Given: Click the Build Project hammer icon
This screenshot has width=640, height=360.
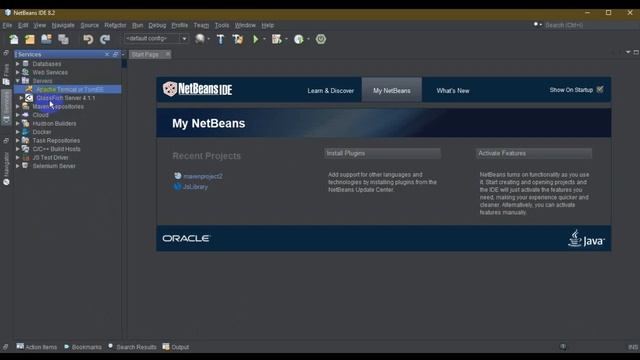Looking at the screenshot, I should point(220,39).
